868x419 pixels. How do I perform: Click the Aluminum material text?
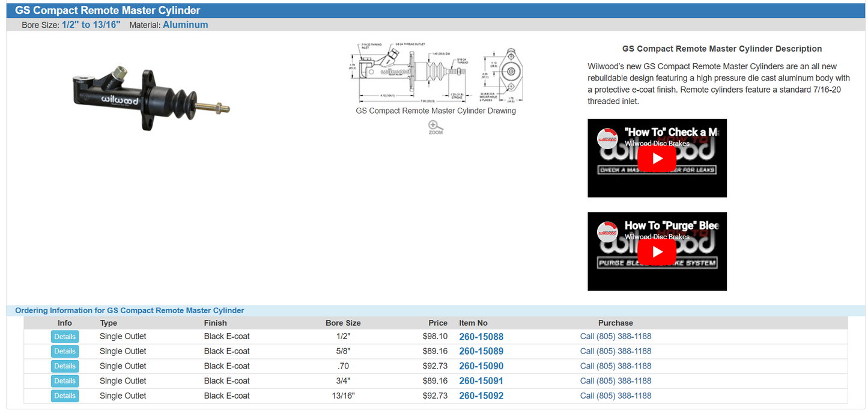click(186, 25)
